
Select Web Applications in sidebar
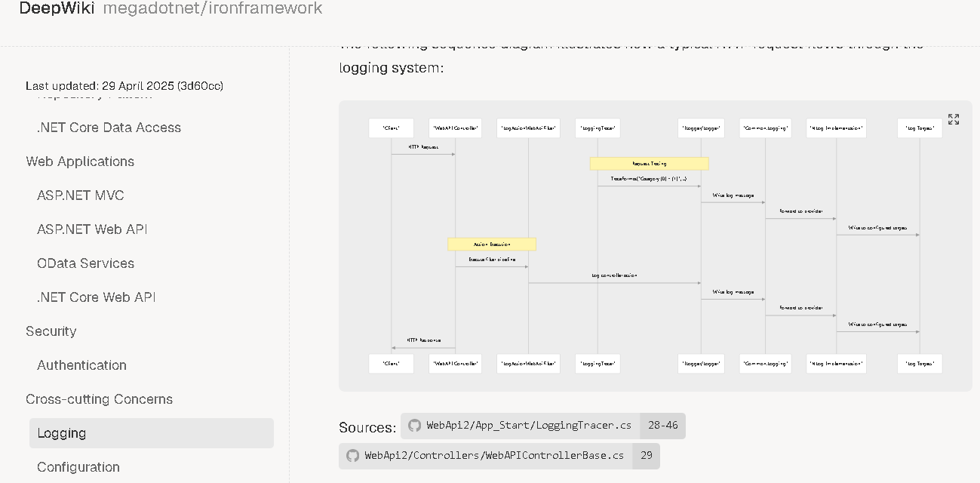coord(80,162)
